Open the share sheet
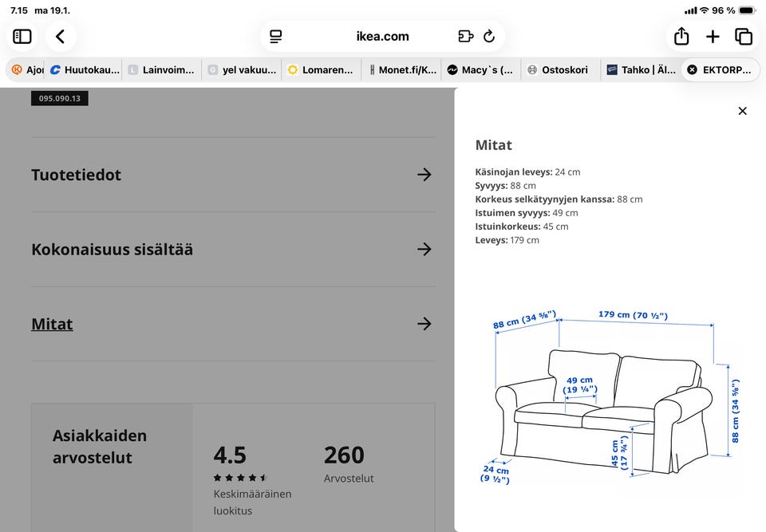The width and height of the screenshot is (766, 532). coord(681,37)
